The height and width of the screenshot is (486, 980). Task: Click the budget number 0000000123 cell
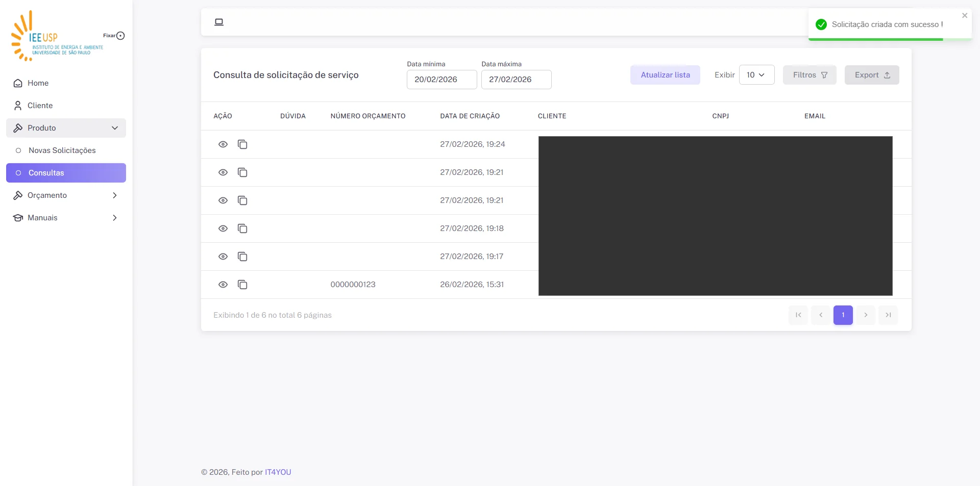pyautogui.click(x=353, y=285)
